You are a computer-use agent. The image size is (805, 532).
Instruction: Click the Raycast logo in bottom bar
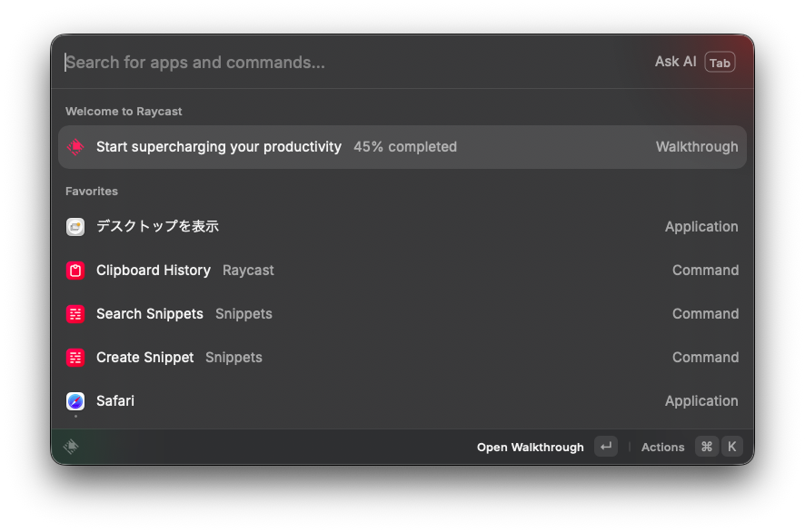point(71,447)
